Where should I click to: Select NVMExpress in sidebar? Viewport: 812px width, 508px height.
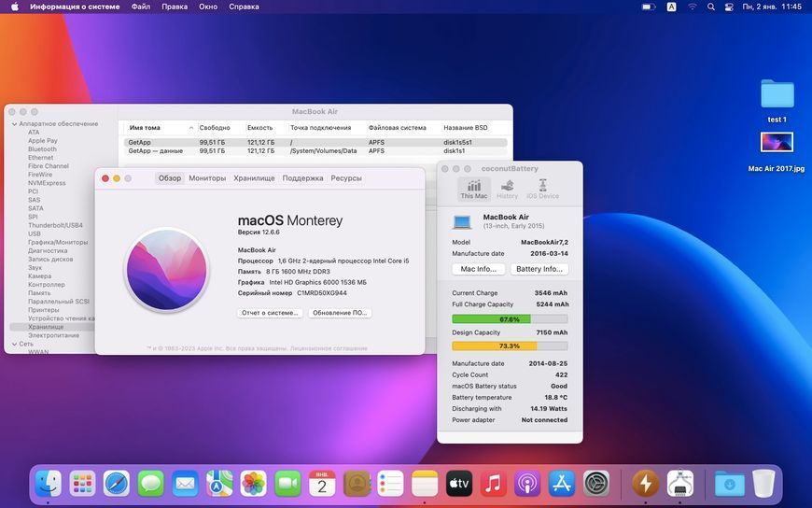(47, 183)
